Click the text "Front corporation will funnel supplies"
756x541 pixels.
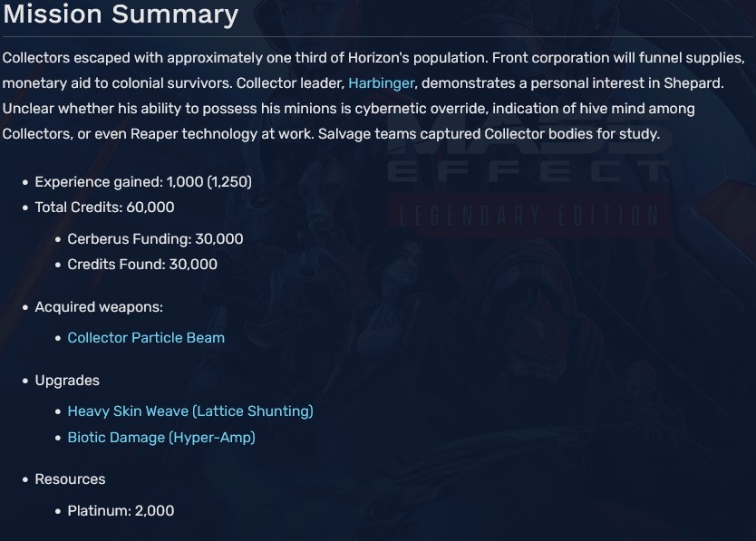pos(616,58)
